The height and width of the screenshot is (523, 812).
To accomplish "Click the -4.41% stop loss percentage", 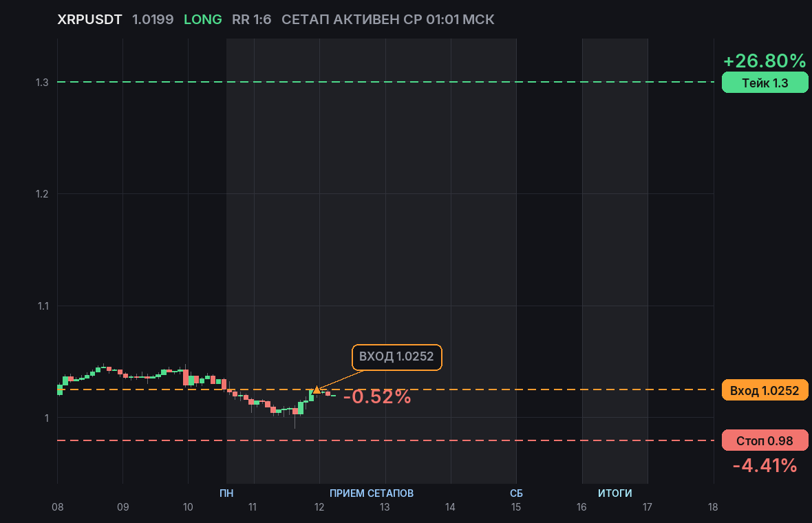I will (x=765, y=465).
